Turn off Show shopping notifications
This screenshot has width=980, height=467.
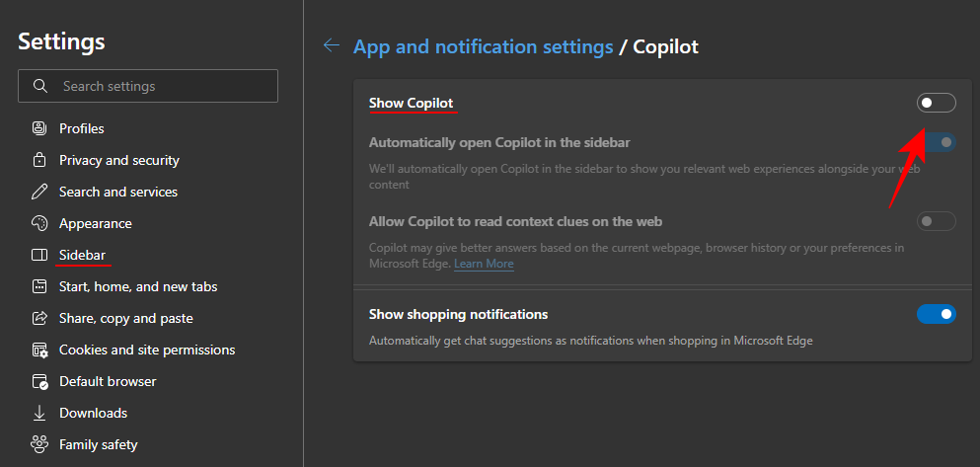936,314
